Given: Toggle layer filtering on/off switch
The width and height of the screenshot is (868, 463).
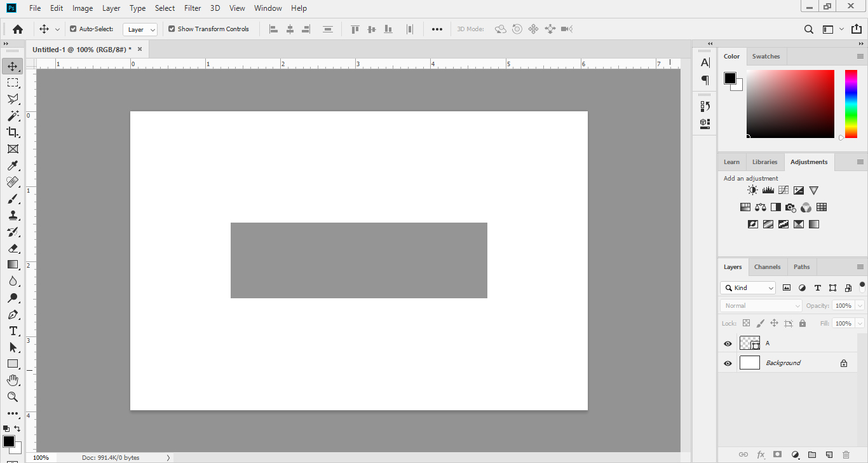Looking at the screenshot, I should point(862,286).
